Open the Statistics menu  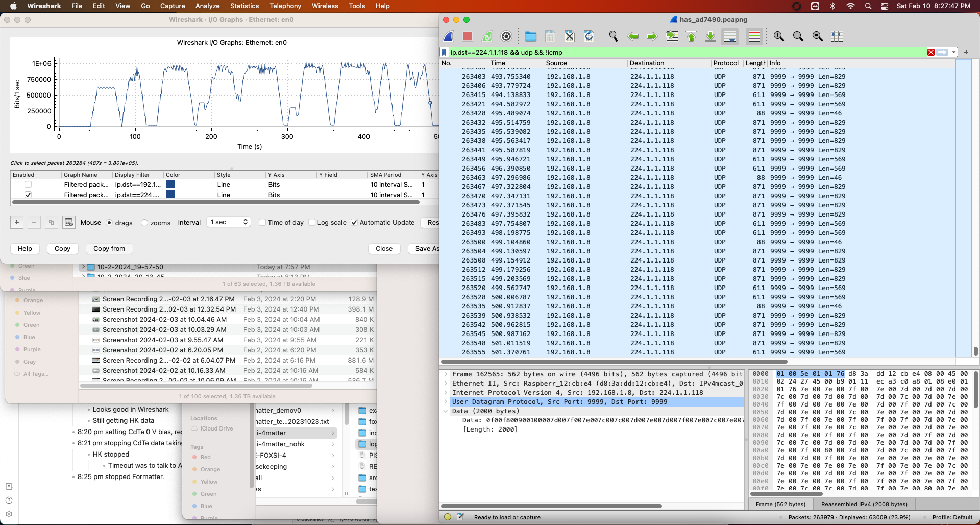[244, 6]
